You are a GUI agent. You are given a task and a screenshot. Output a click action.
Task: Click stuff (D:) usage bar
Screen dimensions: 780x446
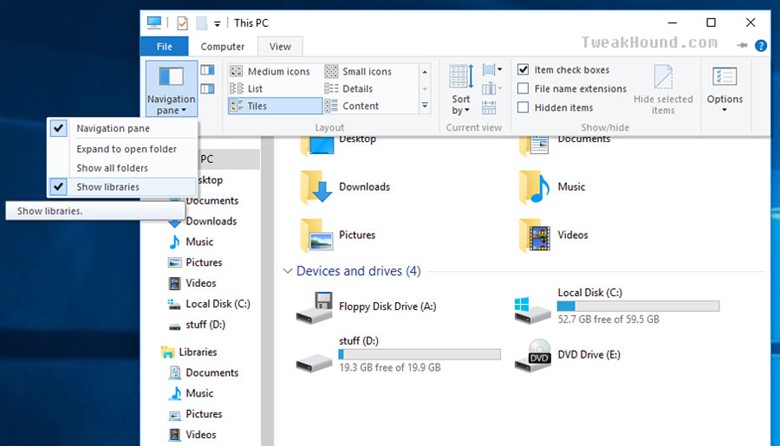coord(420,354)
